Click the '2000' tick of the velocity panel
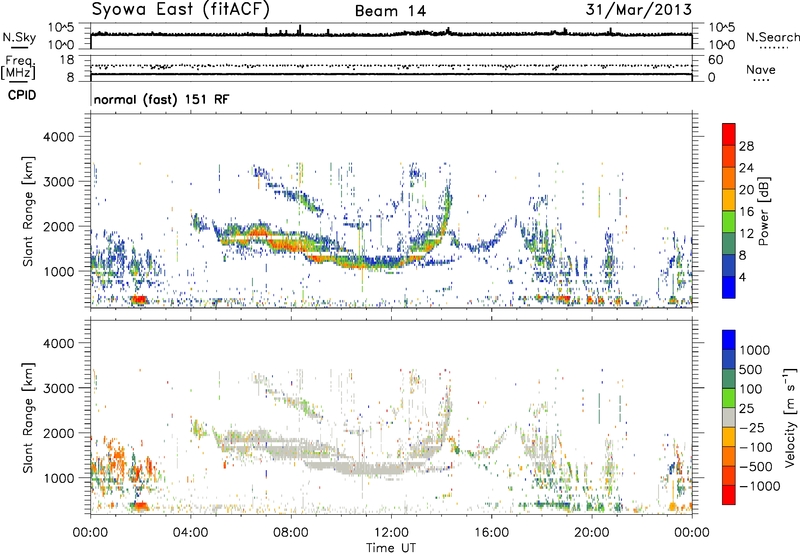Screen dimensions: 800x554 click(x=59, y=433)
